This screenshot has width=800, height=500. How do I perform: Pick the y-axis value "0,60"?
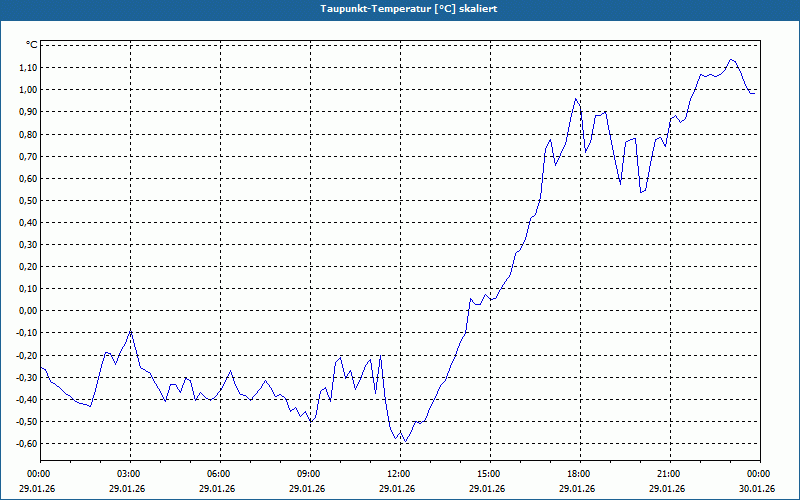pyautogui.click(x=29, y=178)
